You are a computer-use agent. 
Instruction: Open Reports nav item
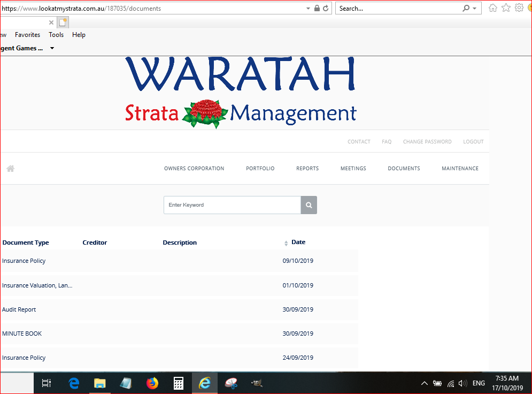pyautogui.click(x=307, y=169)
